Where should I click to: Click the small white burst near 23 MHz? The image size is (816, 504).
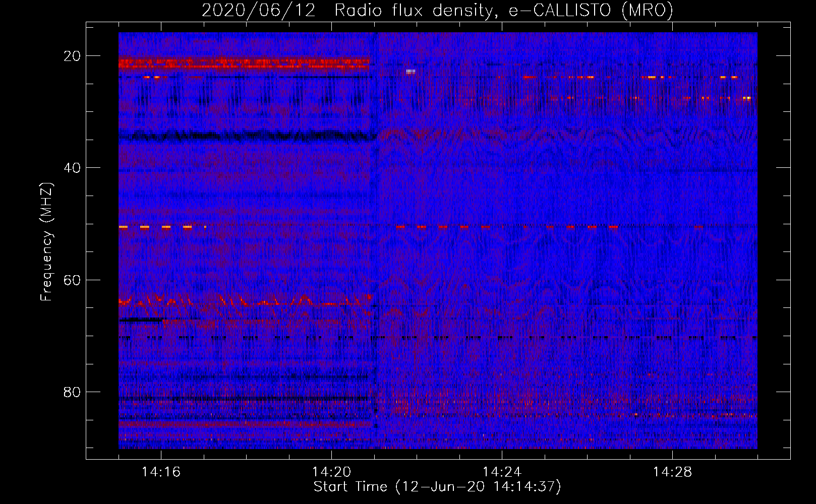click(411, 72)
